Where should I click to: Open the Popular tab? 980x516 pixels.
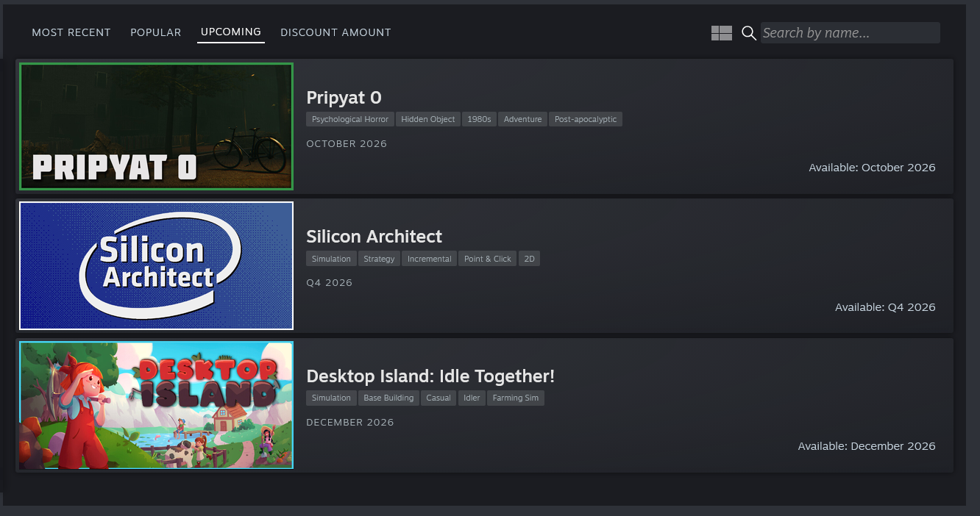155,32
